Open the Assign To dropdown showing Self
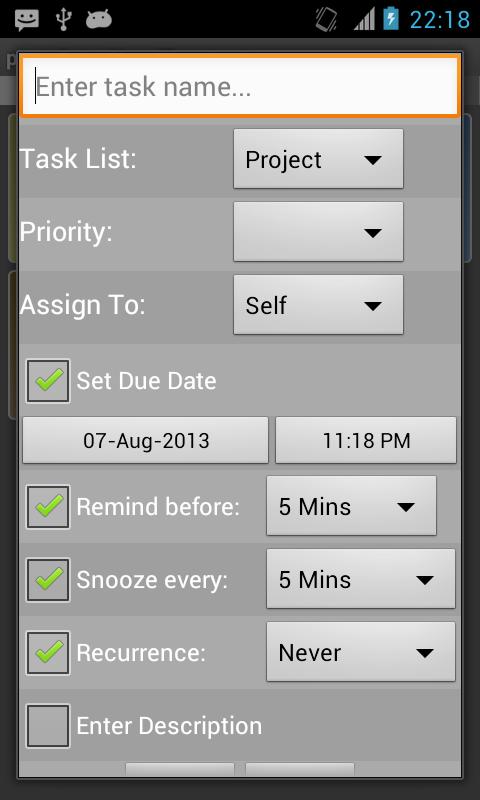Image resolution: width=480 pixels, height=800 pixels. point(318,305)
